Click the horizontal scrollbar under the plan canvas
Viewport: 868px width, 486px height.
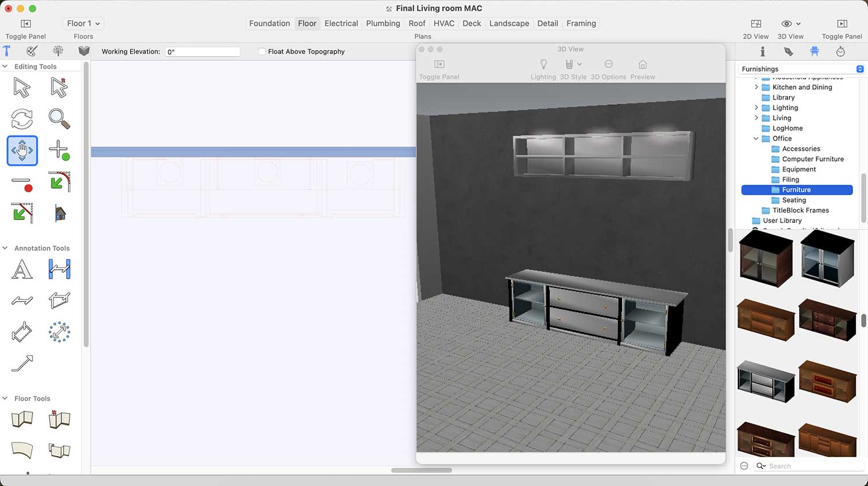click(x=421, y=470)
